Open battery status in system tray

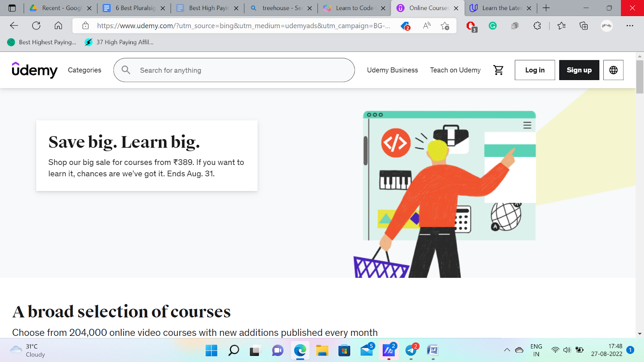click(x=580, y=350)
